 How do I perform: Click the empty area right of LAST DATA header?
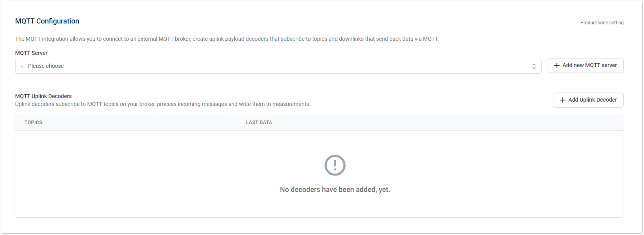click(x=448, y=122)
